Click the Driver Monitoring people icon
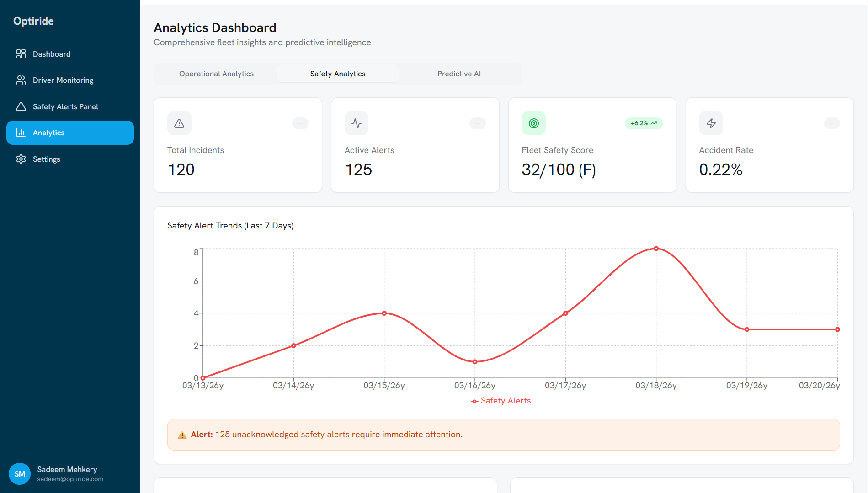The width and height of the screenshot is (868, 493). [x=21, y=80]
